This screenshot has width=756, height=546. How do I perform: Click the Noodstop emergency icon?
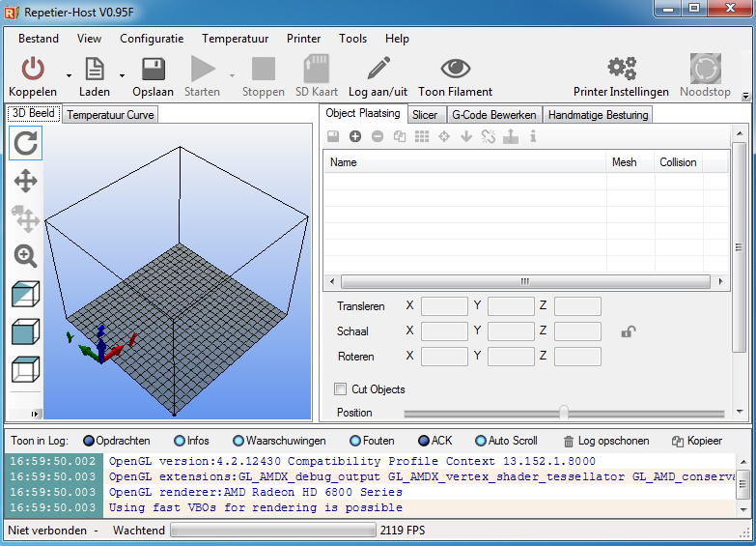706,69
